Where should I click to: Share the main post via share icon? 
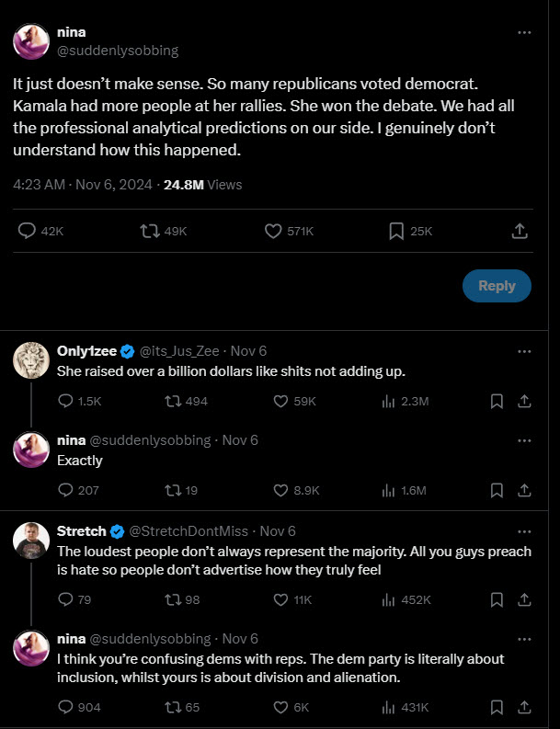click(519, 232)
